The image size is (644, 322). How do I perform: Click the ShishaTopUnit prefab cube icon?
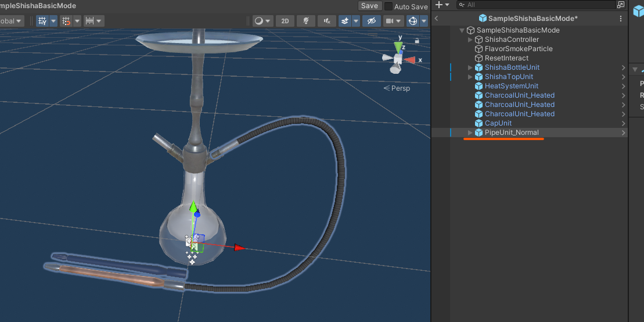tap(478, 77)
